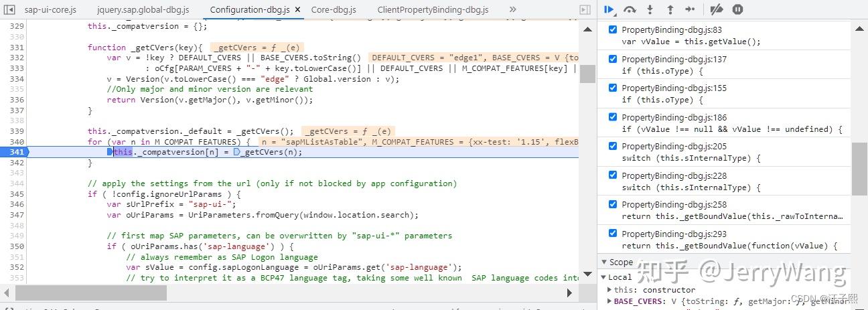Viewport: 868px width, 310px height.
Task: Set breakpoint on line 339 gutter
Action: point(17,131)
